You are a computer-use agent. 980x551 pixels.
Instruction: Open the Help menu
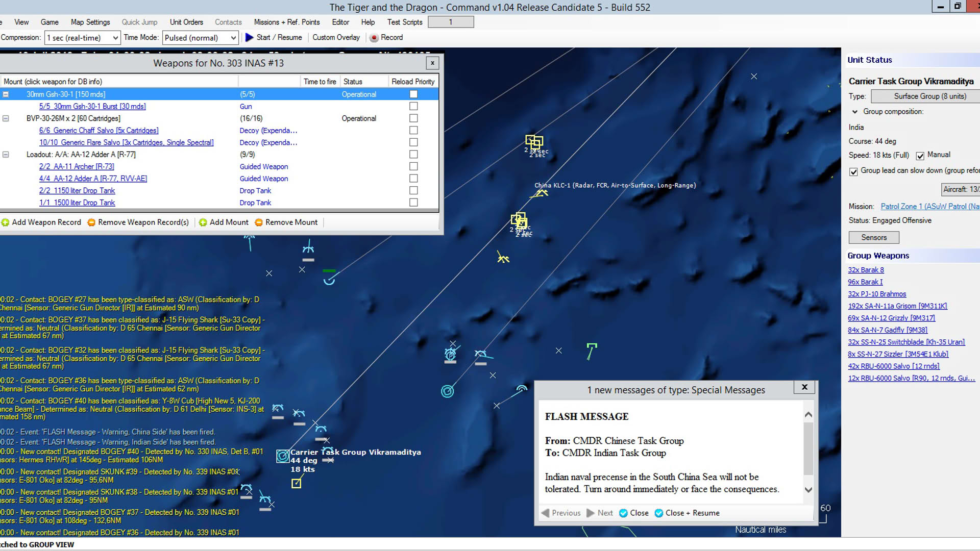tap(368, 22)
